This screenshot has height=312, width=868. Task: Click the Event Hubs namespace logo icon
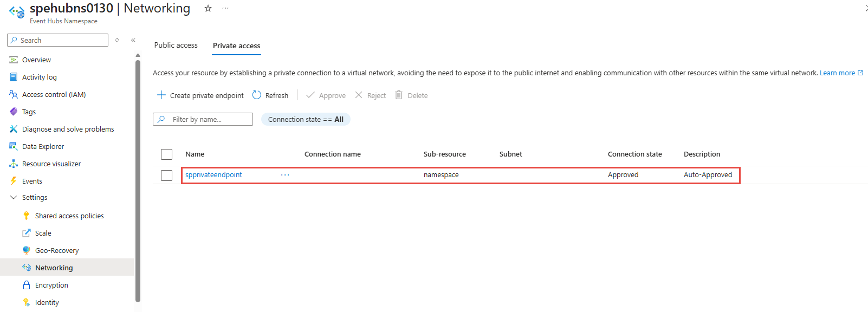pyautogui.click(x=17, y=12)
